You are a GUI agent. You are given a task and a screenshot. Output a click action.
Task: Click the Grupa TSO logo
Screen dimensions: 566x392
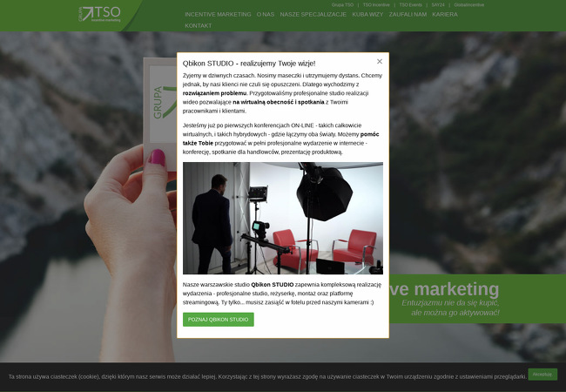pyautogui.click(x=100, y=14)
